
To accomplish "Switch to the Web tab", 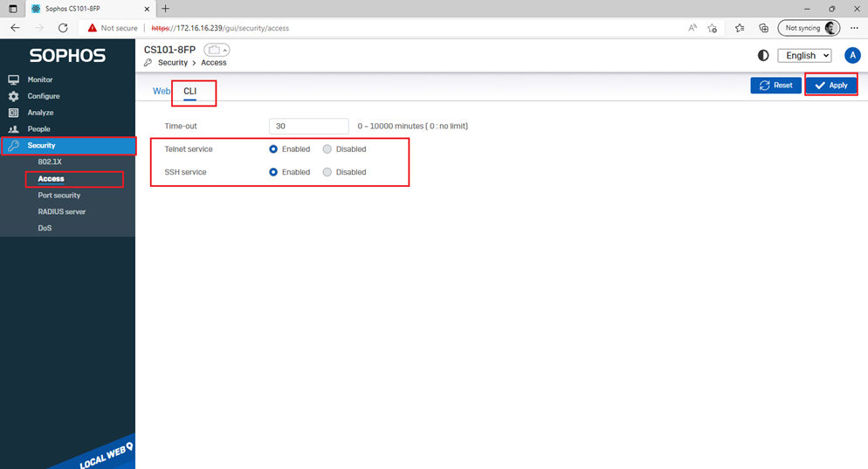I will [162, 91].
